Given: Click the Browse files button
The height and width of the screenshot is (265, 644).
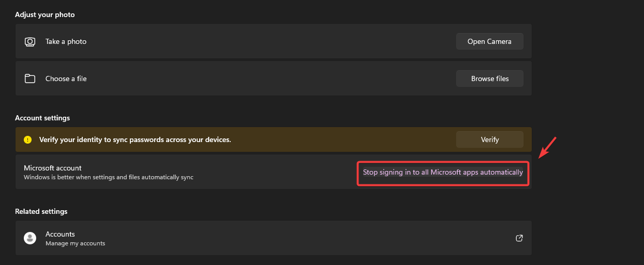Looking at the screenshot, I should (489, 79).
